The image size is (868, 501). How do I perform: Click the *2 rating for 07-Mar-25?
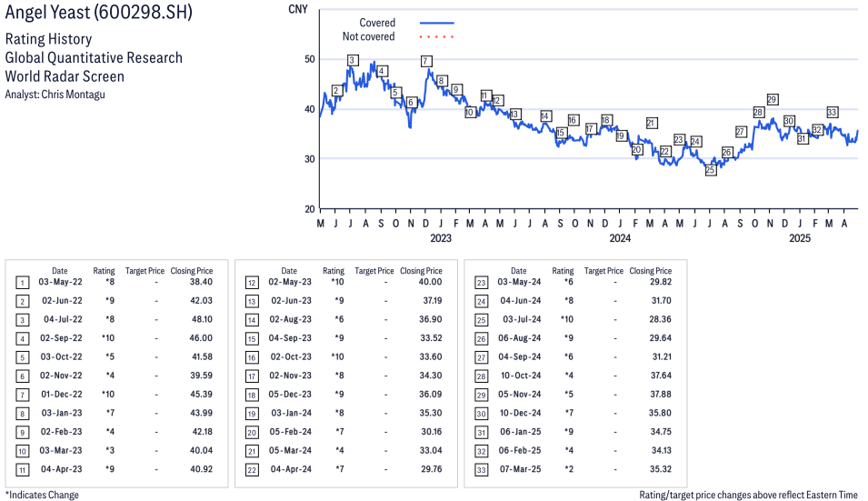tap(569, 469)
